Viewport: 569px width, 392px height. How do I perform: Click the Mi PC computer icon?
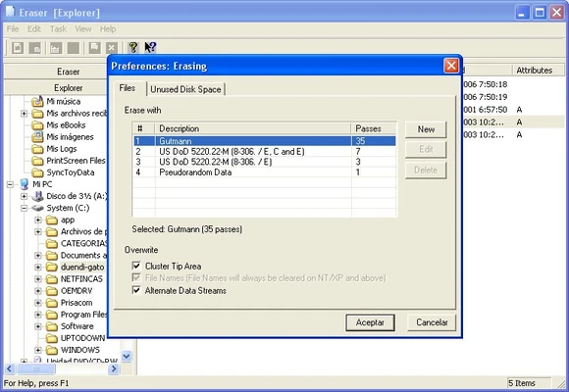coord(24,184)
